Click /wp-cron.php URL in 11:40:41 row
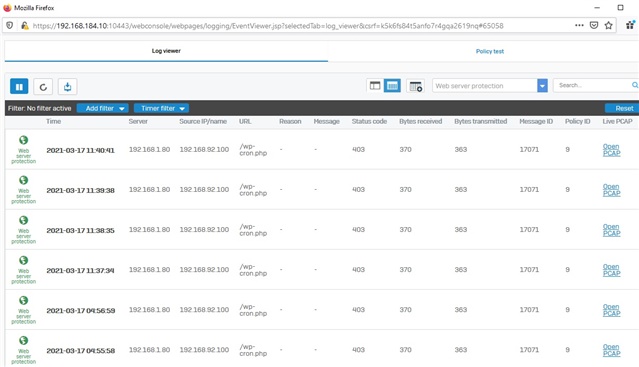The height and width of the screenshot is (367, 639). click(253, 150)
